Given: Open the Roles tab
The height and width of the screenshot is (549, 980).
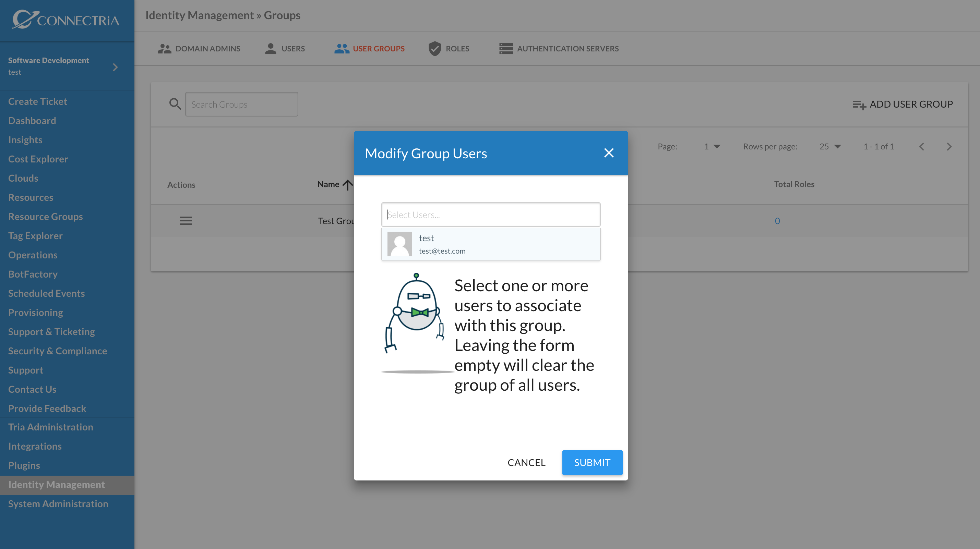Looking at the screenshot, I should tap(449, 49).
